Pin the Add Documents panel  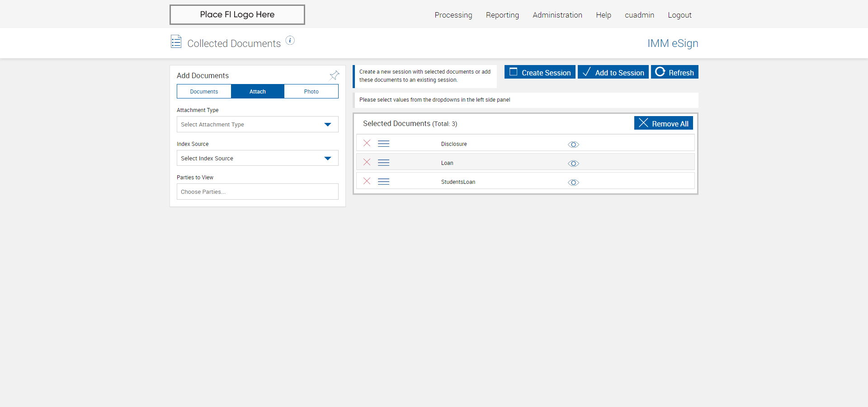click(334, 75)
